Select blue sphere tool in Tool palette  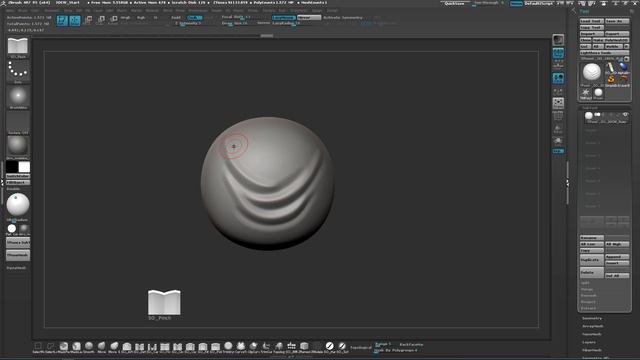(623, 67)
